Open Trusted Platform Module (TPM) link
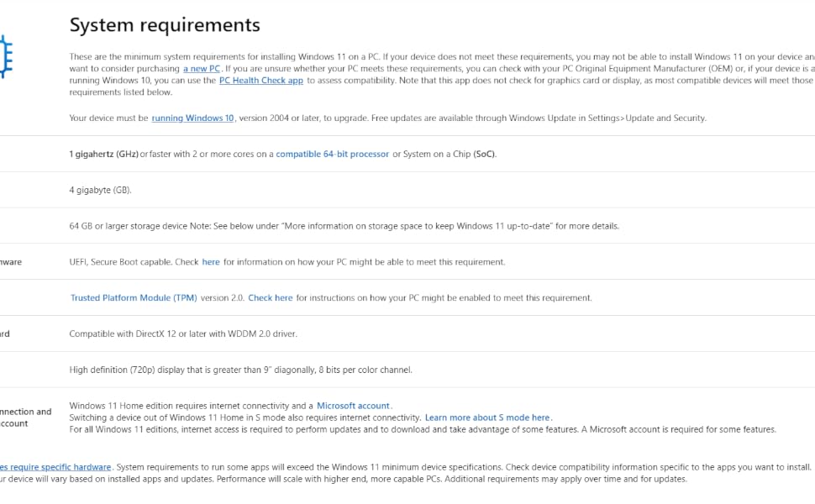The height and width of the screenshot is (504, 815). click(134, 297)
